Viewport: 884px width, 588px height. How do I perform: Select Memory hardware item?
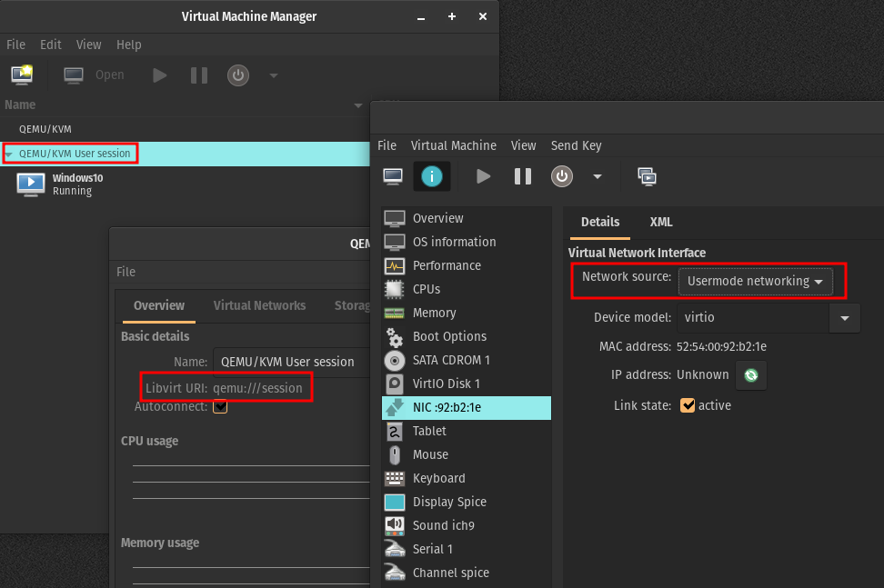(x=467, y=313)
